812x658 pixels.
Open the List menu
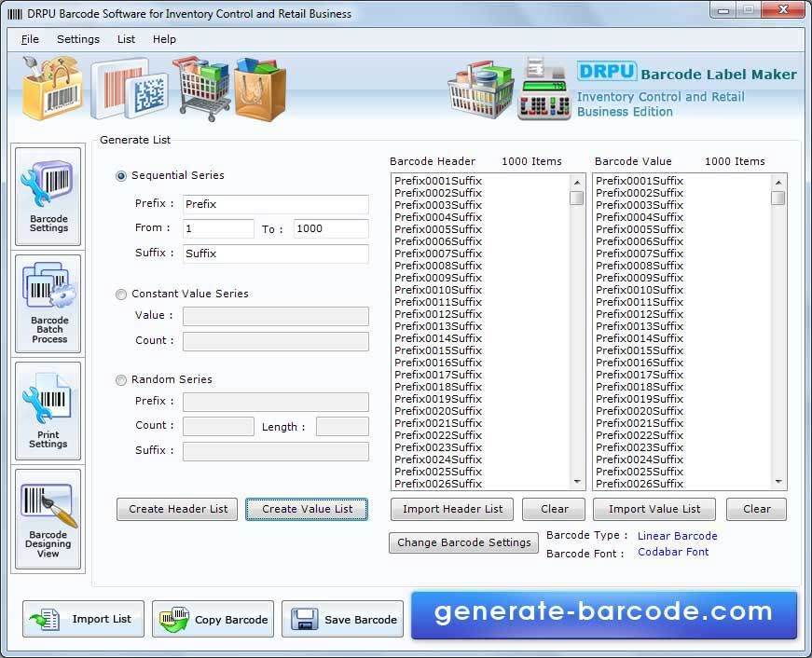click(x=126, y=39)
